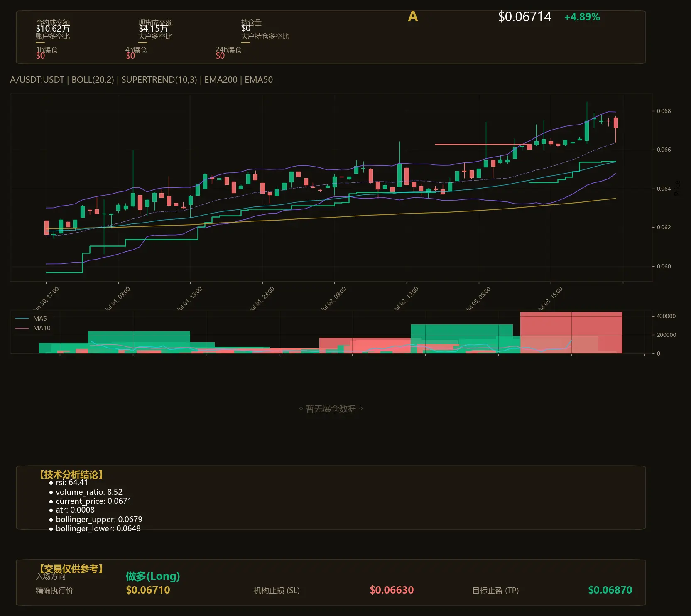Click the Jul 03, 05:00 time axis label
The height and width of the screenshot is (616, 691).
click(478, 299)
